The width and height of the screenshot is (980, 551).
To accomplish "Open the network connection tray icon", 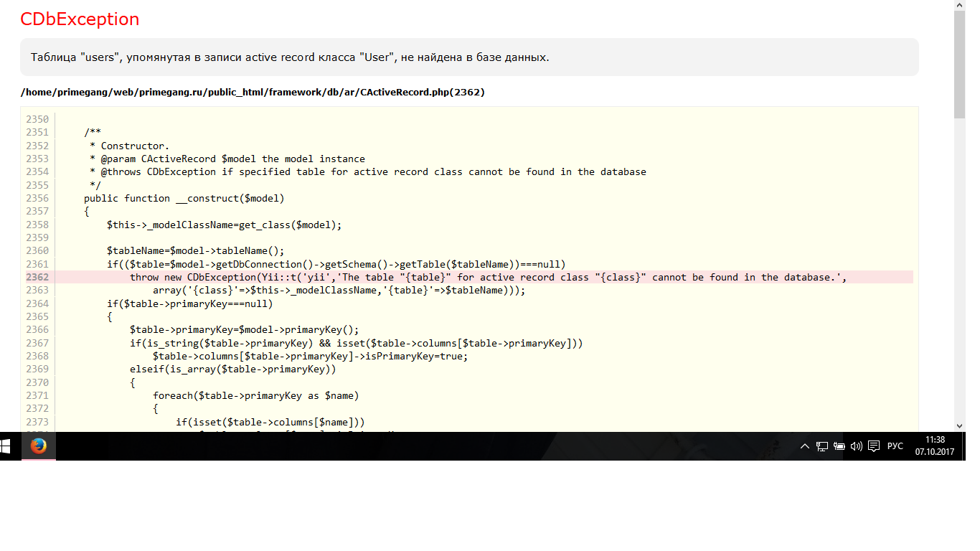I will [x=822, y=446].
